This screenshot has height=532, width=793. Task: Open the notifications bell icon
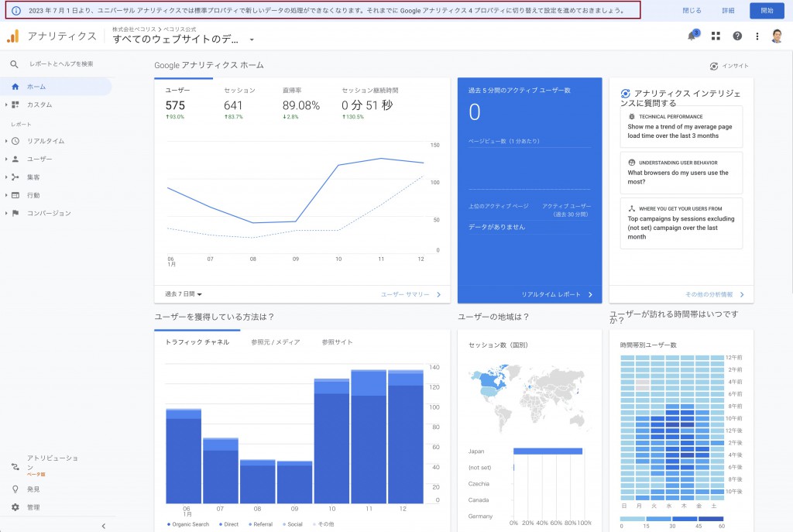[x=692, y=36]
